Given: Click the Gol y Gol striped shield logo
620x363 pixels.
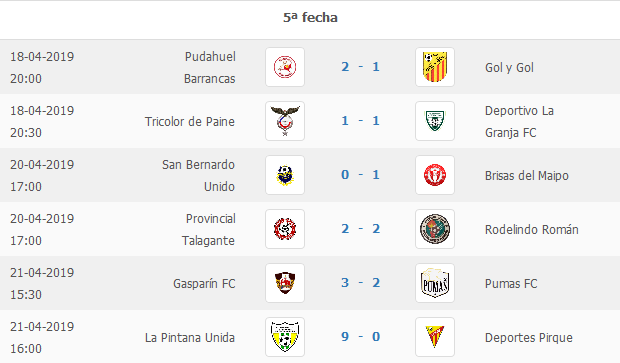Looking at the screenshot, I should tap(435, 67).
